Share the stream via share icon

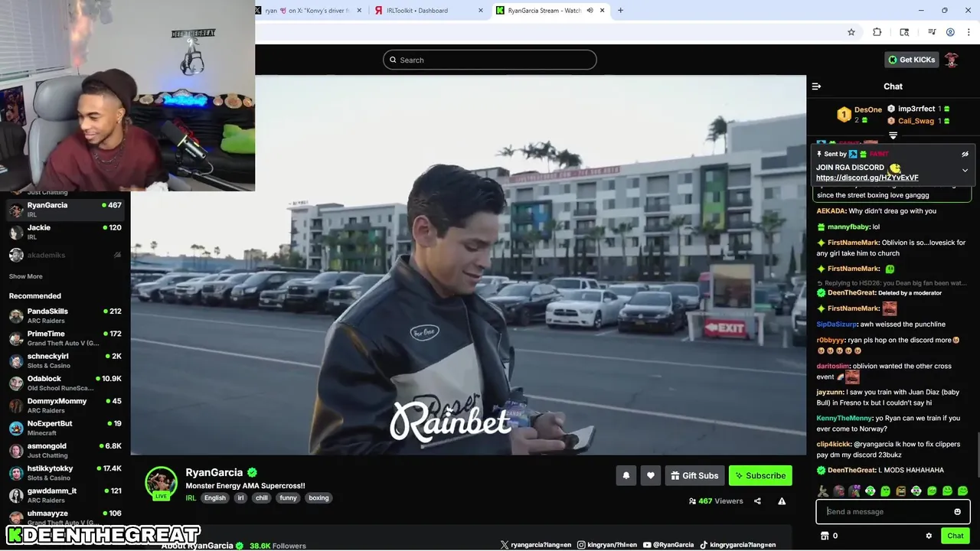click(757, 501)
